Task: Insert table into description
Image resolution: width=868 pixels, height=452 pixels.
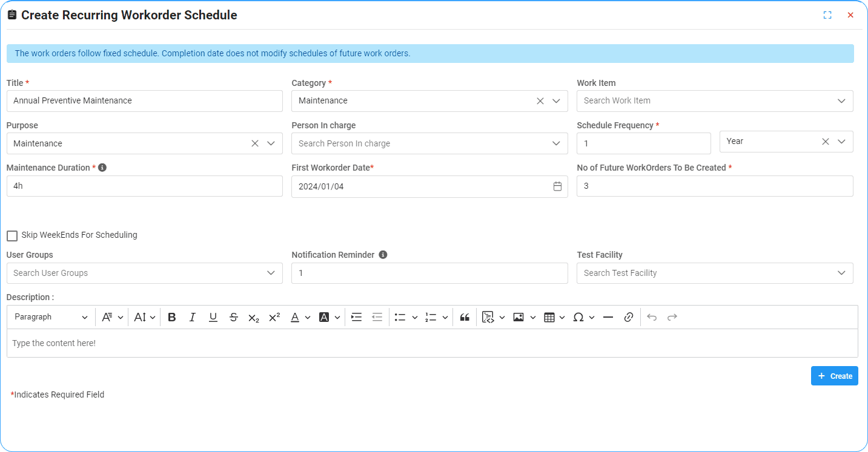Action: tap(549, 317)
